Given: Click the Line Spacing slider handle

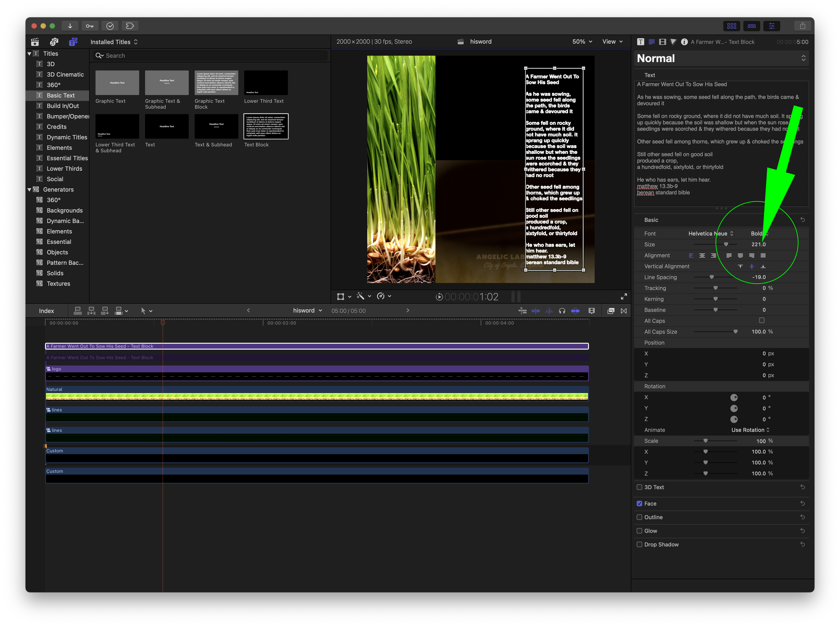Looking at the screenshot, I should (712, 277).
